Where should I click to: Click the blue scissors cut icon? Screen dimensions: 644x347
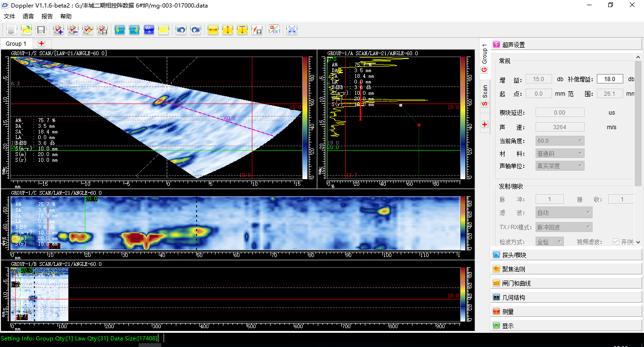(x=292, y=30)
